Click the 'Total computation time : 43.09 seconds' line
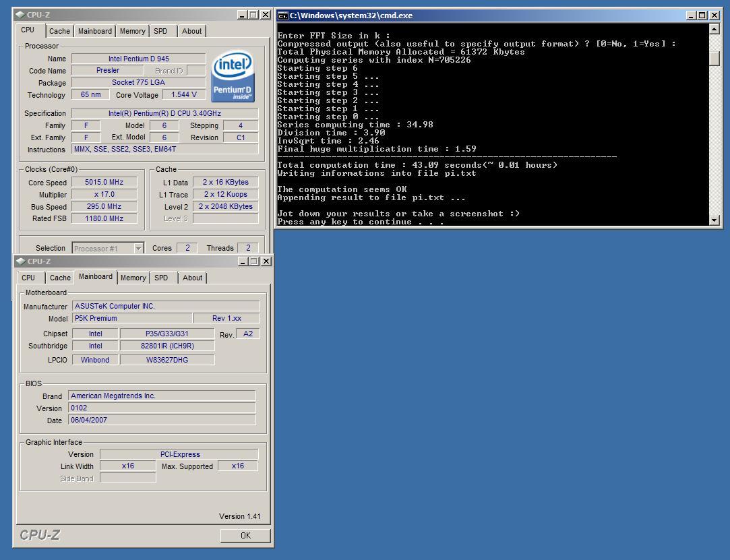730x560 pixels. 417,165
